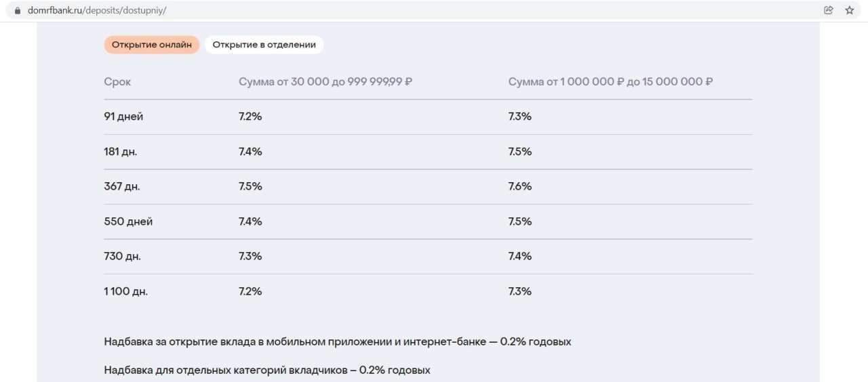Switch to Открытие в отделении option
868x382 pixels.
pos(264,45)
